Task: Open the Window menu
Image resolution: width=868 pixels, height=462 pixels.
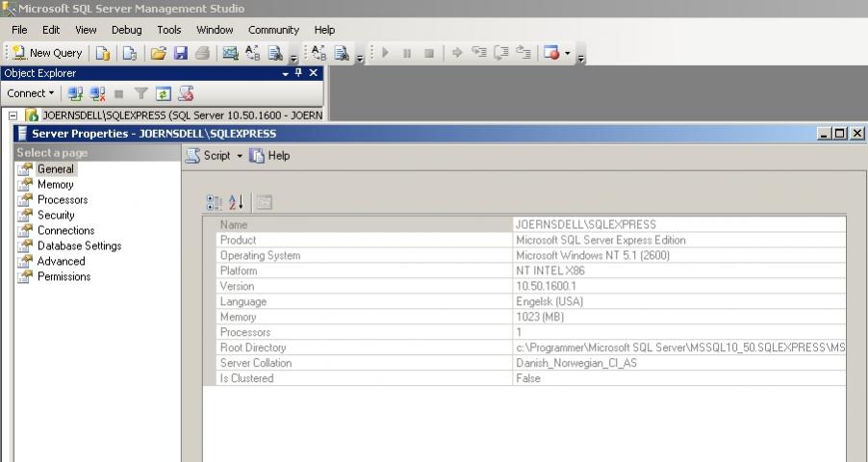Action: tap(215, 30)
